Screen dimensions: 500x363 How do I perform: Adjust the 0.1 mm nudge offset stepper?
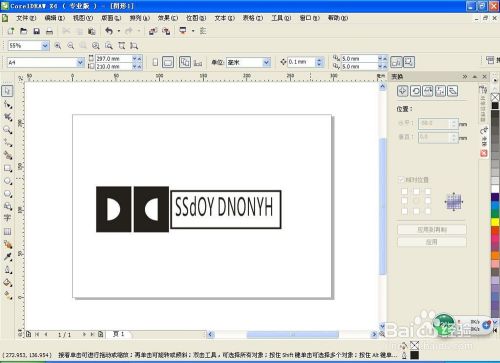tap(319, 62)
